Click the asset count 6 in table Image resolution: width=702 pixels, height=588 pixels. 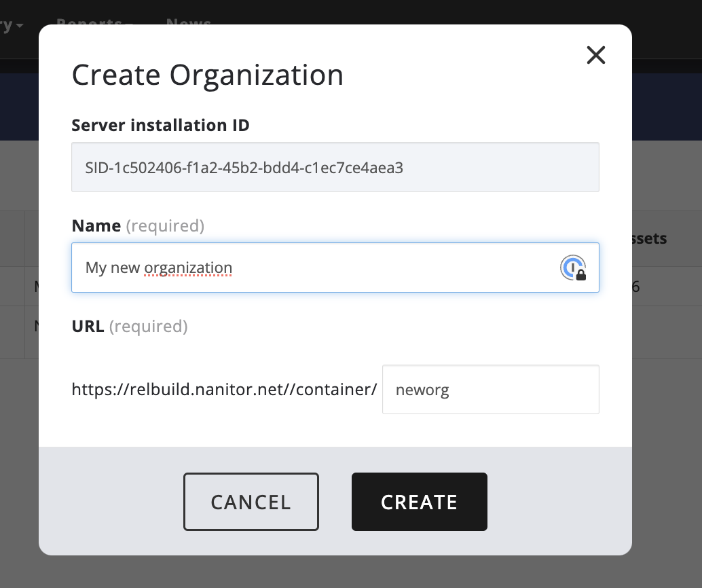click(635, 287)
